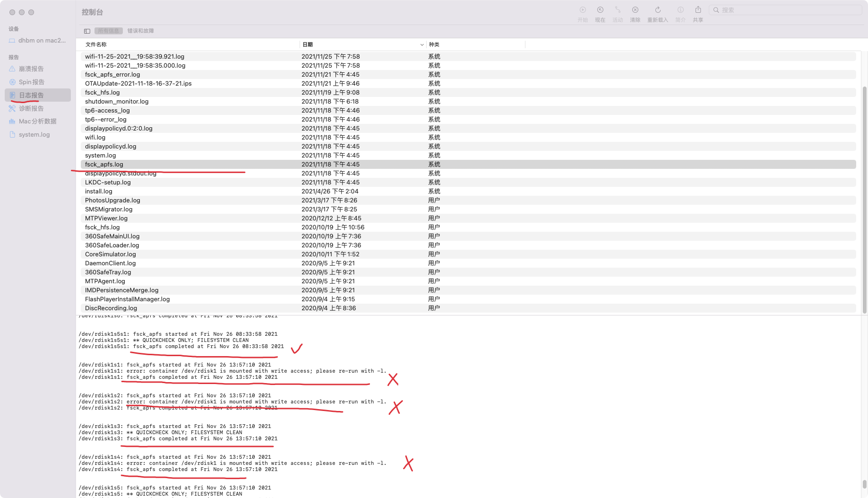
Task: Select the fsck_apfs_error.log row
Action: 468,75
